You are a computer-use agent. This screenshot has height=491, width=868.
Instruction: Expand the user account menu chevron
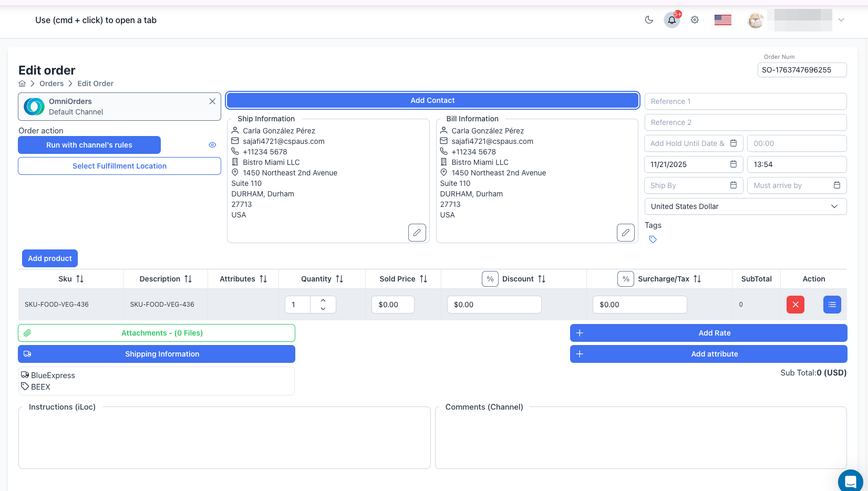click(841, 20)
